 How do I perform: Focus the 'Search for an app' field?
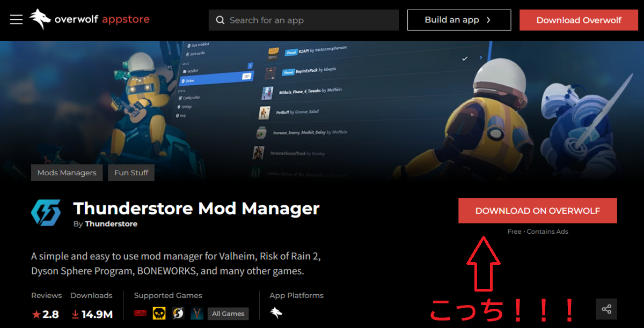point(304,20)
